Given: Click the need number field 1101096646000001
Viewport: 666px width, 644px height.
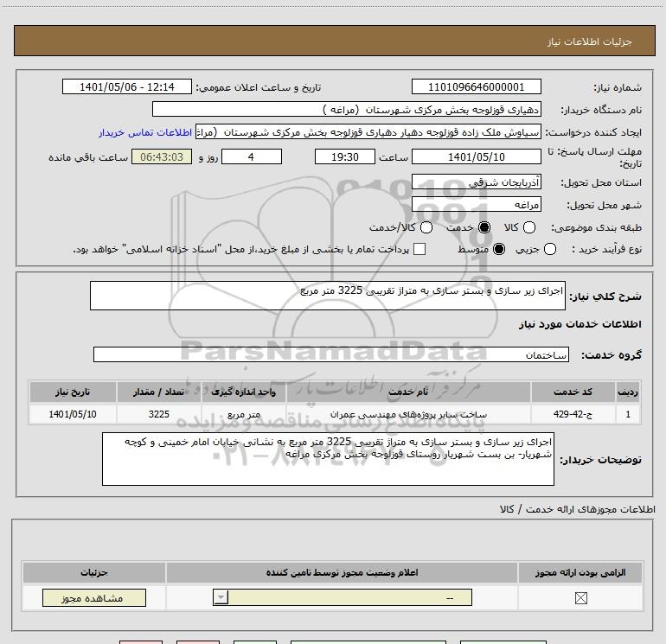Looking at the screenshot, I should [x=476, y=87].
